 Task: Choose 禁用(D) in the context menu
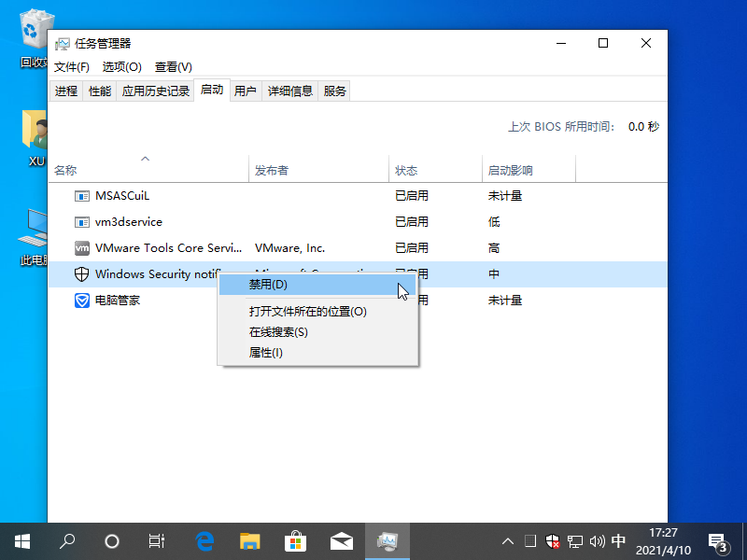click(268, 285)
